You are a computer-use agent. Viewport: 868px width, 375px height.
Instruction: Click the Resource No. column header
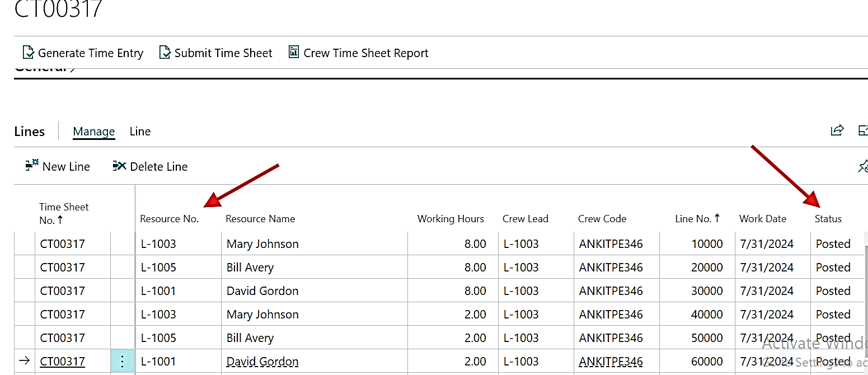click(x=169, y=219)
